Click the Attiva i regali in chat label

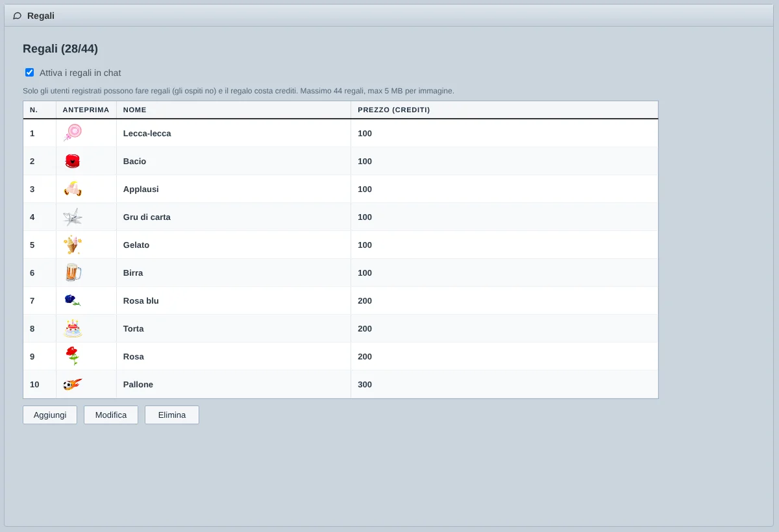pyautogui.click(x=80, y=73)
